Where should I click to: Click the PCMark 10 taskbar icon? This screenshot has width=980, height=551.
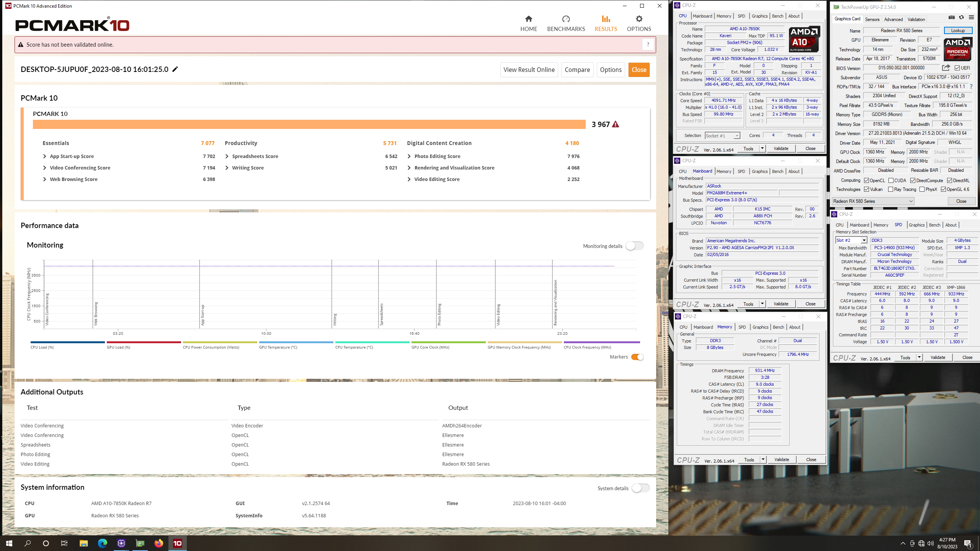tap(177, 543)
